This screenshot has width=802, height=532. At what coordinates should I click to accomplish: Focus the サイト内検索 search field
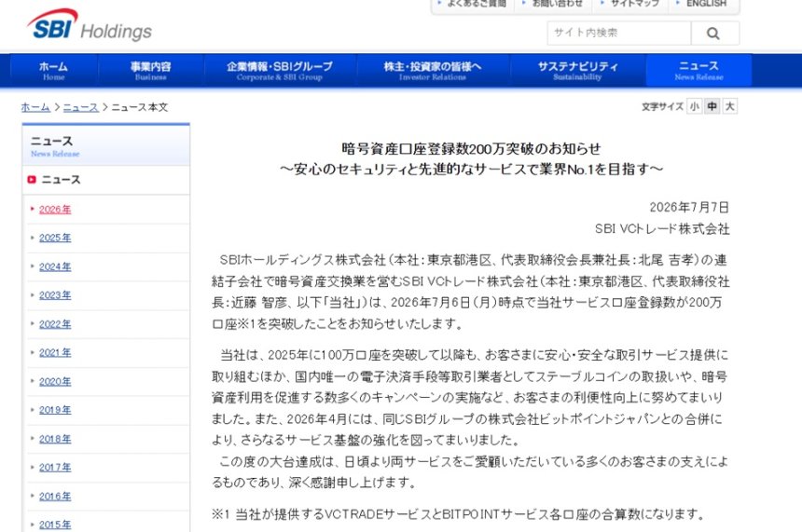coord(619,34)
